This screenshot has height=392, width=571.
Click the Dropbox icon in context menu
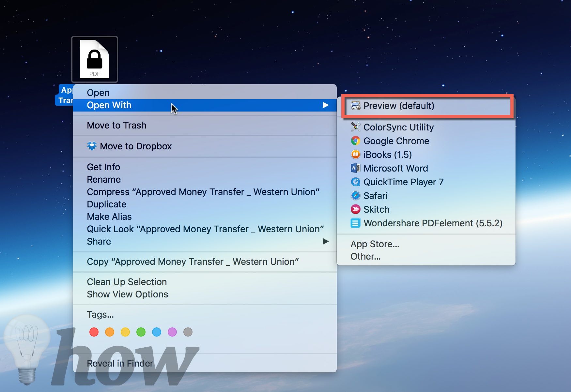(92, 146)
